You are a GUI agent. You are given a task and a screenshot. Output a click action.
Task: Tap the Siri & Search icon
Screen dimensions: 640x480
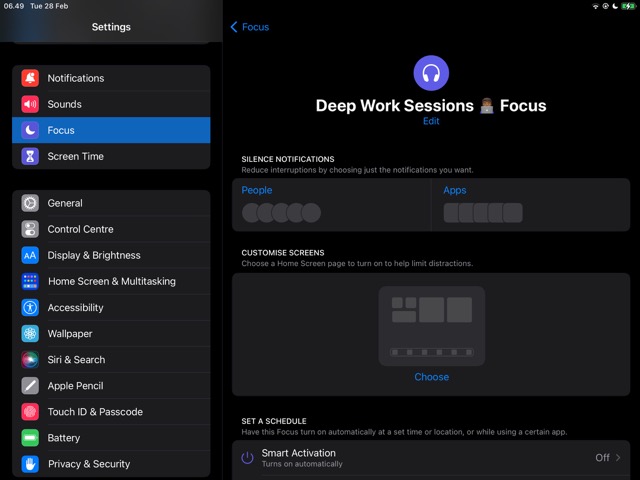click(30, 360)
